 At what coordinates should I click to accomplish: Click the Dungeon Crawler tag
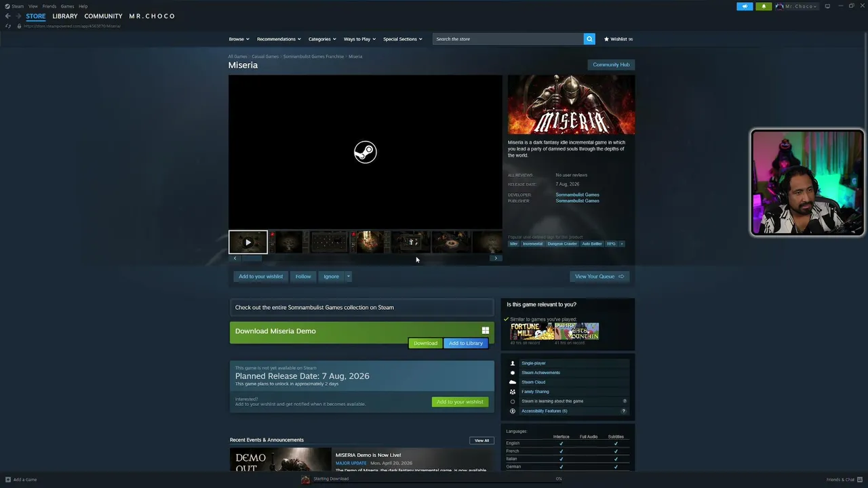click(562, 244)
